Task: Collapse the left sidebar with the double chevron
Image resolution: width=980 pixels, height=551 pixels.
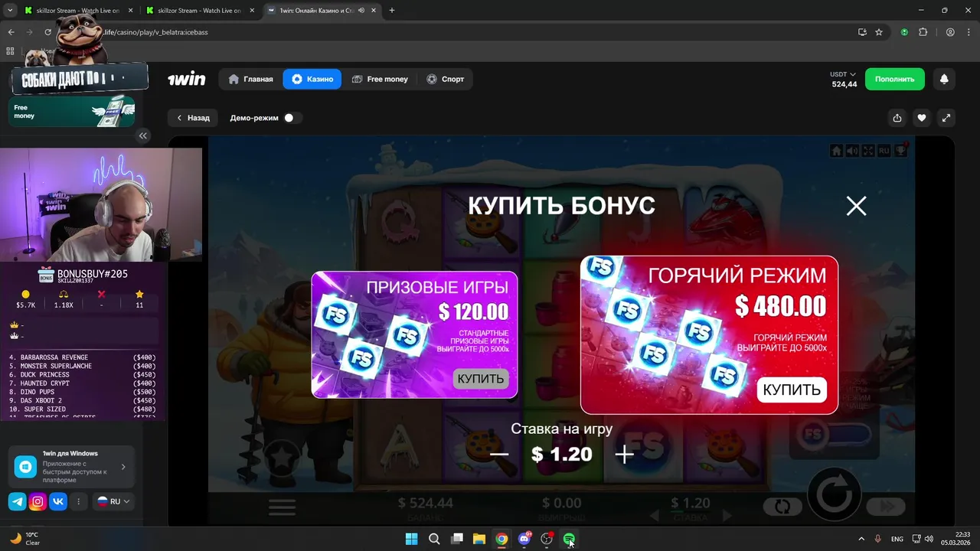Action: pyautogui.click(x=143, y=135)
